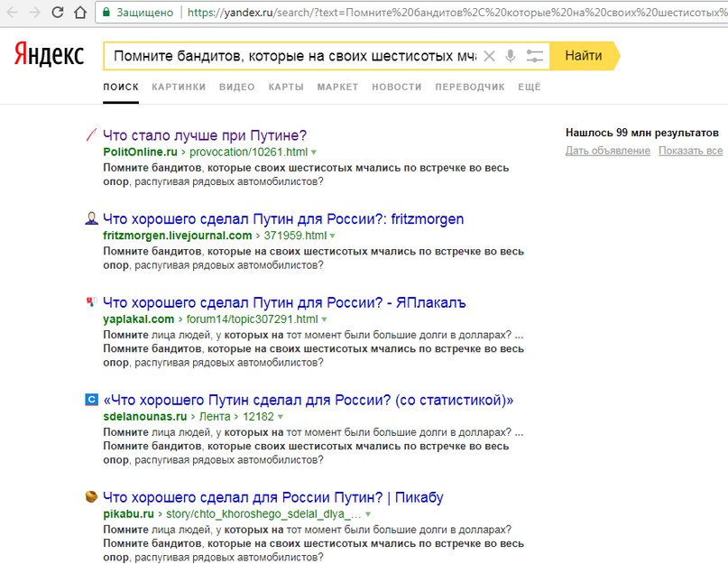Expand the fritzmorgen.livejournal.com result dropdown arrow
Screen dimensions: 728x564
(x=333, y=236)
